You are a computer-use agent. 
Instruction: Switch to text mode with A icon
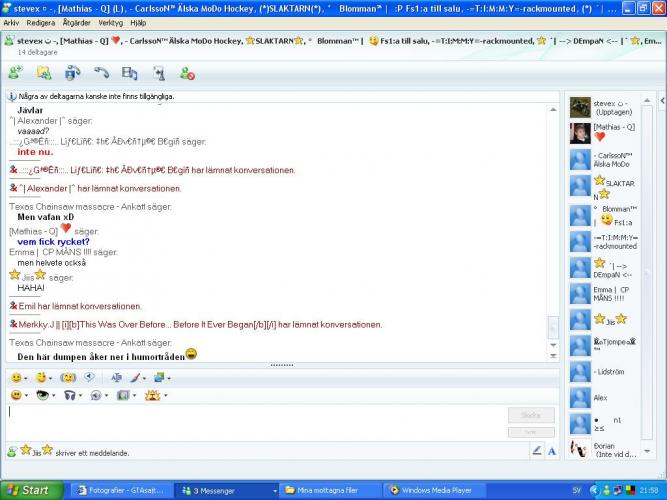pyautogui.click(x=551, y=451)
